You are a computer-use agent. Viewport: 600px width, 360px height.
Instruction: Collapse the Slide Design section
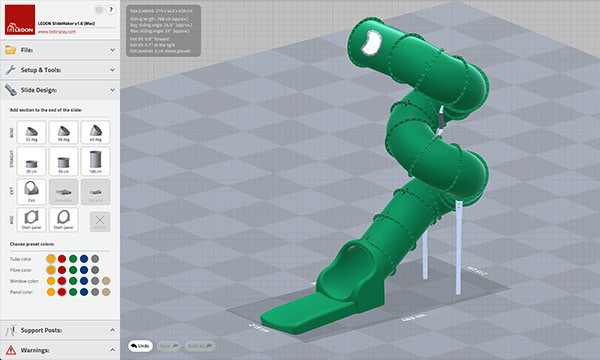60,90
